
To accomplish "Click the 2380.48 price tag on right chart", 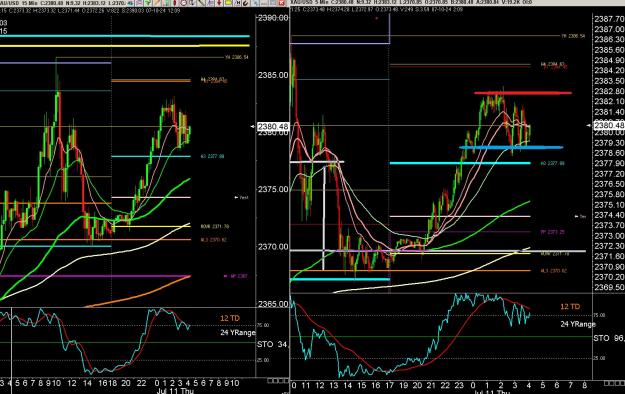I will click(609, 126).
